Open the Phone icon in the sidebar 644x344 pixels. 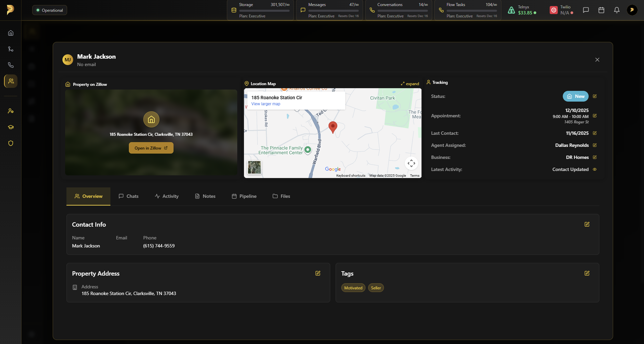11,65
